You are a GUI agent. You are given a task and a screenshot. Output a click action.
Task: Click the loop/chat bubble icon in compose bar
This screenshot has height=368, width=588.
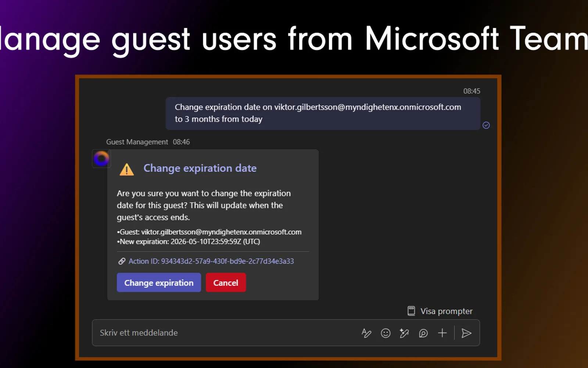pyautogui.click(x=423, y=333)
